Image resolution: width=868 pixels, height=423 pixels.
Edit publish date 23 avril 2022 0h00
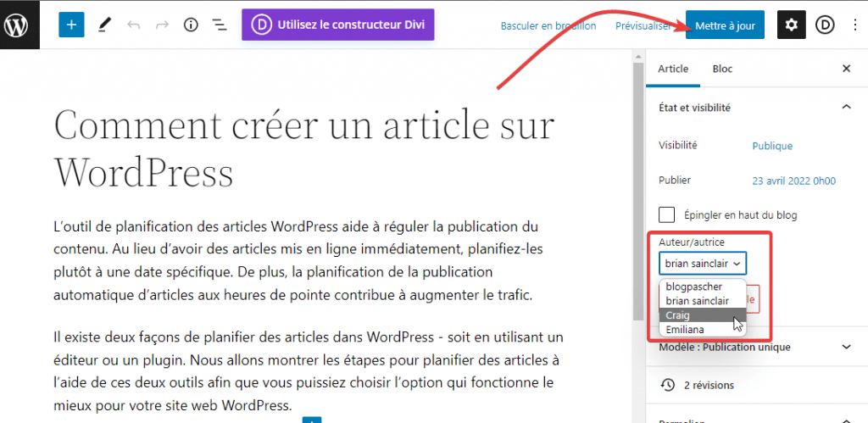[x=793, y=181]
